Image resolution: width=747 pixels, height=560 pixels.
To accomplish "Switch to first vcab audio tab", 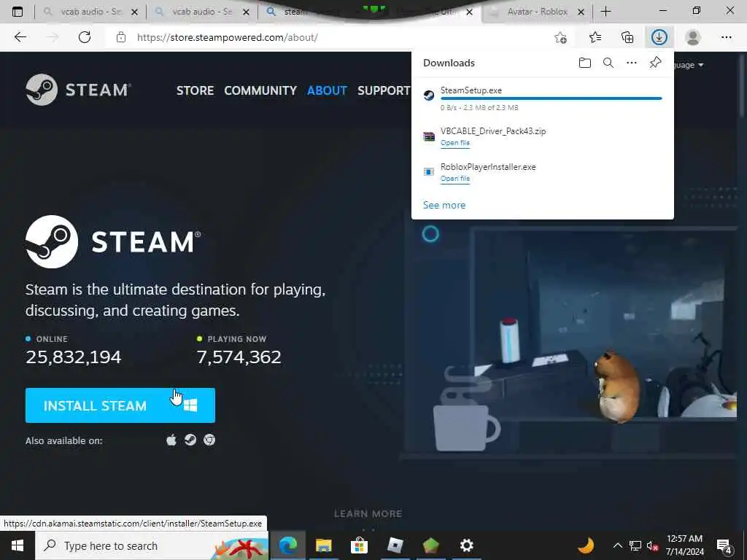I will point(90,12).
